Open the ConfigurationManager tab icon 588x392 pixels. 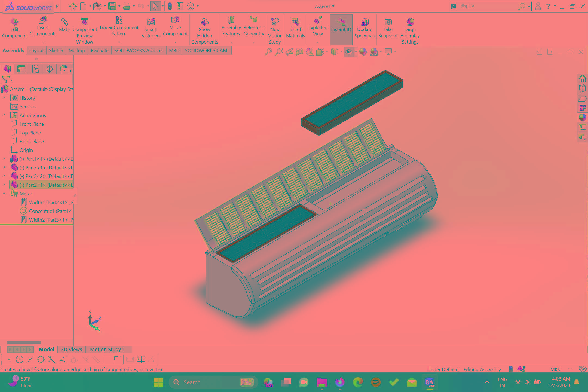pyautogui.click(x=35, y=69)
